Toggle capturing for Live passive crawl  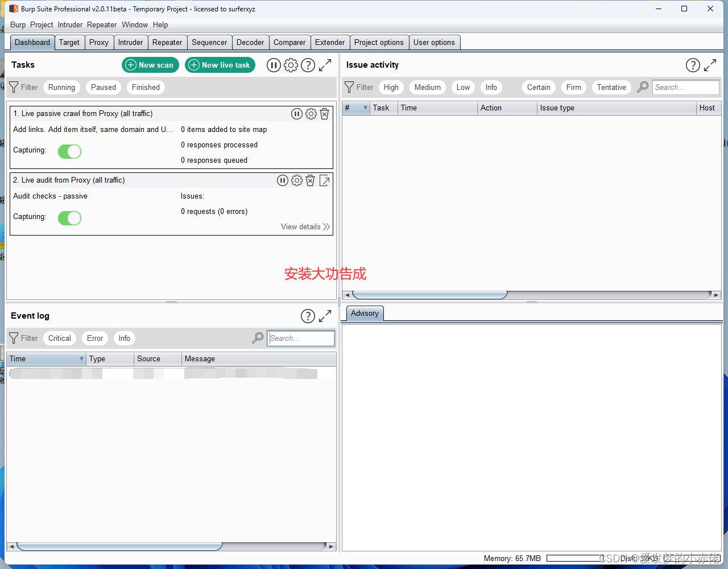[69, 151]
